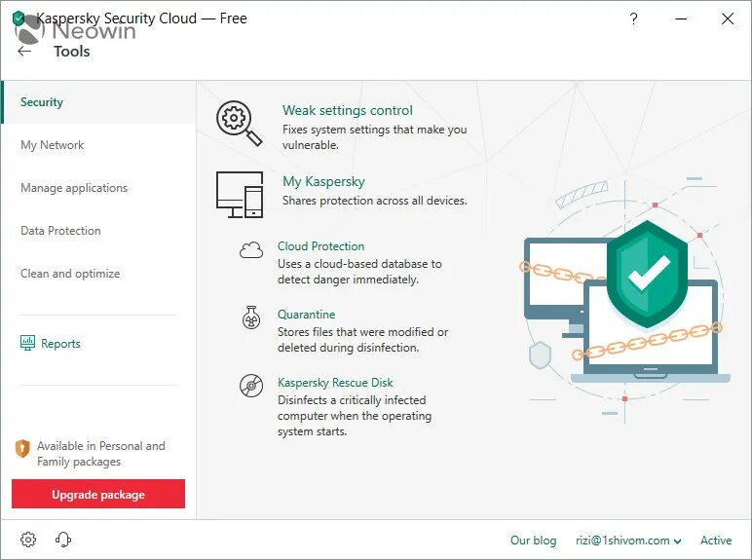
Task: Click the Cloud Protection cloud icon
Action: point(251,249)
